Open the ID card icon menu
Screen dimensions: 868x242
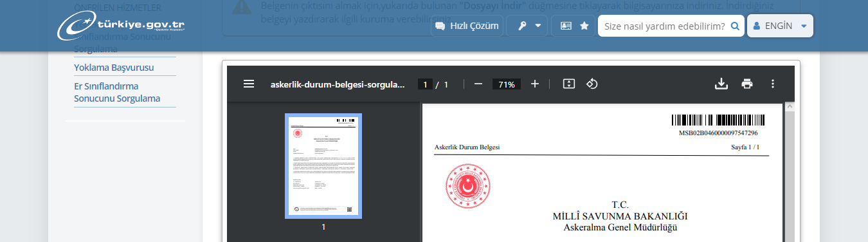(566, 26)
